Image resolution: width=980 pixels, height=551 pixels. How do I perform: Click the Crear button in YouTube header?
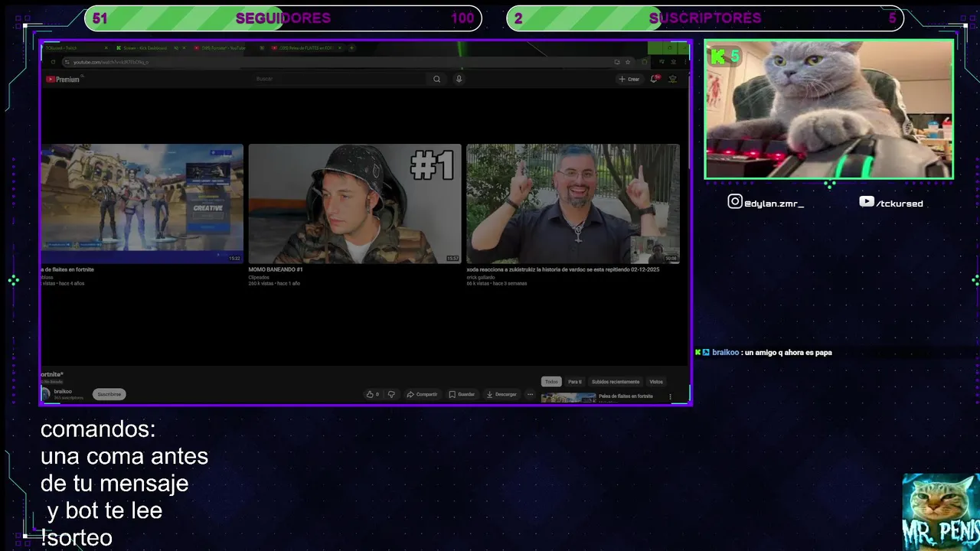click(x=629, y=79)
